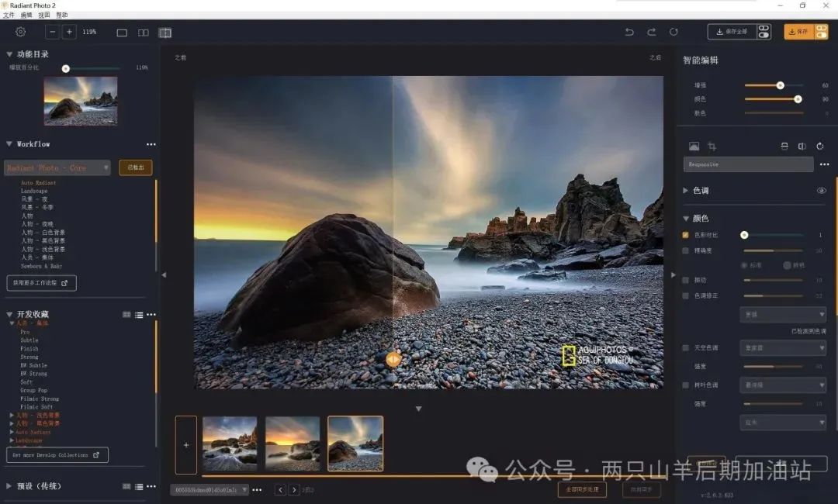Enable the 天空色调 checkbox
This screenshot has height=504, width=838.
point(686,347)
